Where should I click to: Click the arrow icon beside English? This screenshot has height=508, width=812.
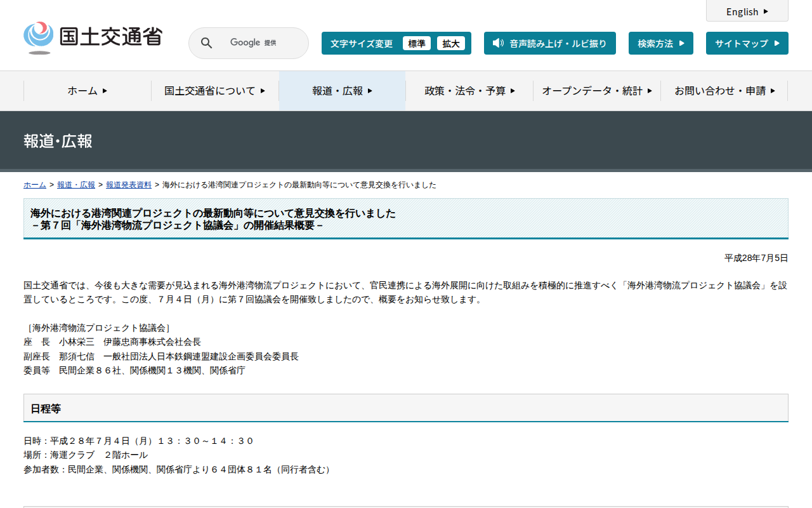coord(766,11)
